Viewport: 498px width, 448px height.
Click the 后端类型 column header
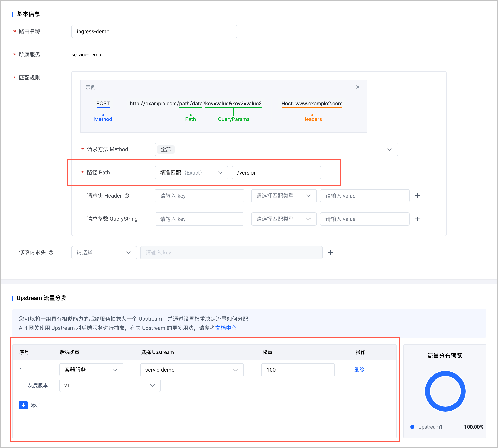[x=70, y=352]
